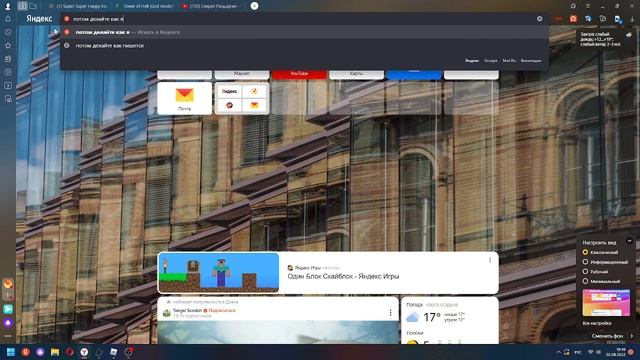Open the Яндекс services folder tile

click(242, 98)
